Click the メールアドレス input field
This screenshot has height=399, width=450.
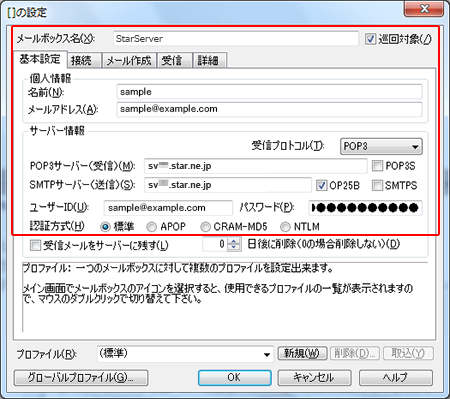[x=269, y=109]
